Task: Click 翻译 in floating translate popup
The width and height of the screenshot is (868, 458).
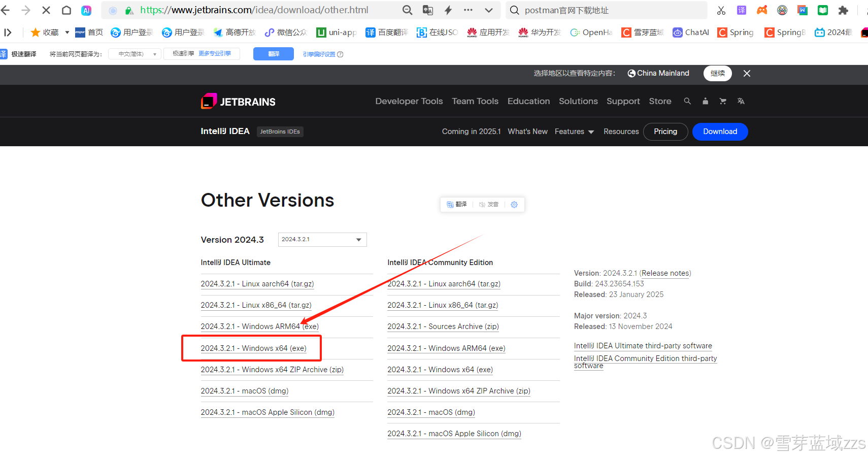Action: (x=457, y=205)
